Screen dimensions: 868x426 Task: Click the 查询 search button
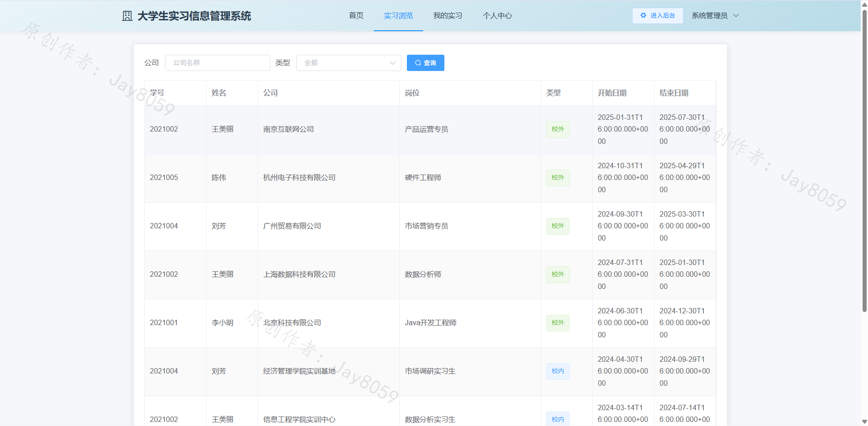coord(425,63)
